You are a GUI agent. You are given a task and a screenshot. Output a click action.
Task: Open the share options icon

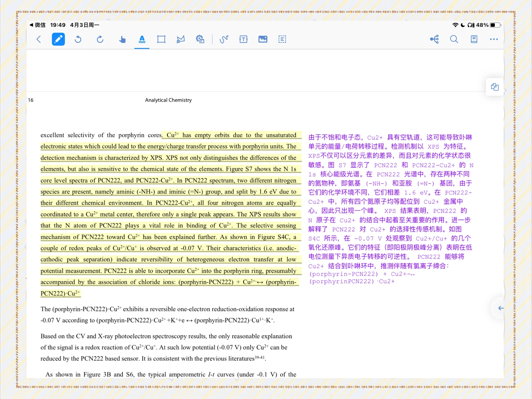point(434,39)
